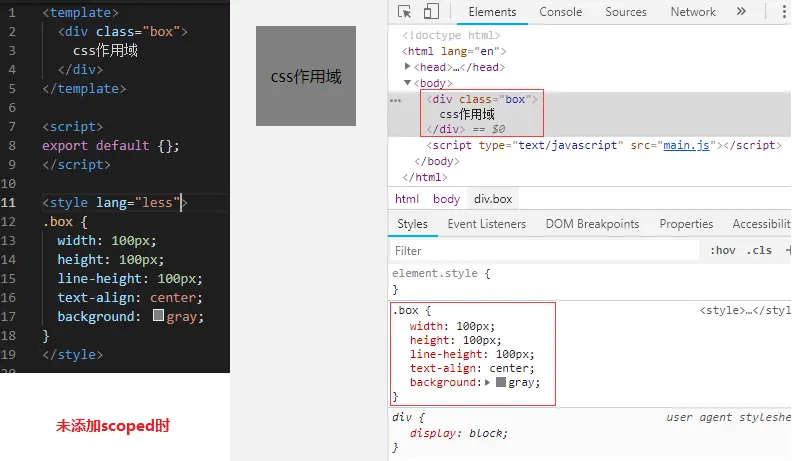Click the style lang="less" line in editor
Viewport: 792px width, 461px height.
pyautogui.click(x=115, y=202)
